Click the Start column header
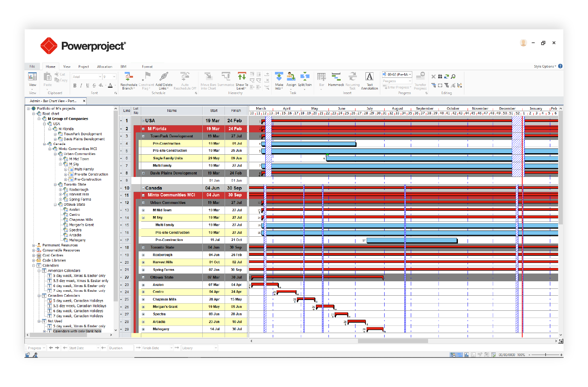The height and width of the screenshot is (387, 588). [x=214, y=111]
